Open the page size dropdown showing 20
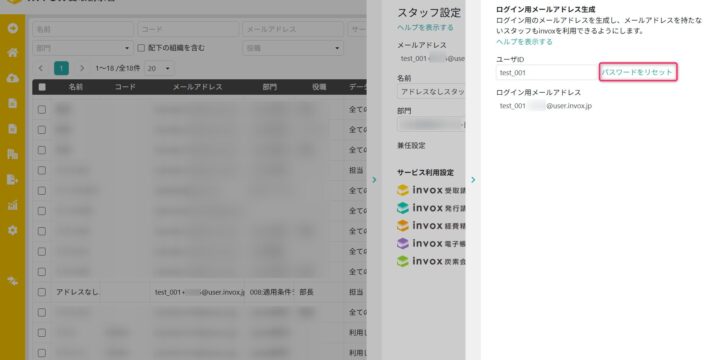 [159, 68]
